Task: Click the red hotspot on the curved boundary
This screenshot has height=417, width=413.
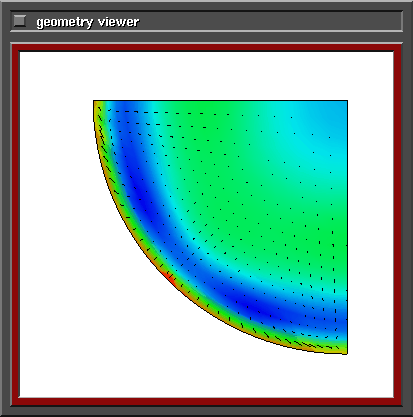Action: (x=170, y=278)
